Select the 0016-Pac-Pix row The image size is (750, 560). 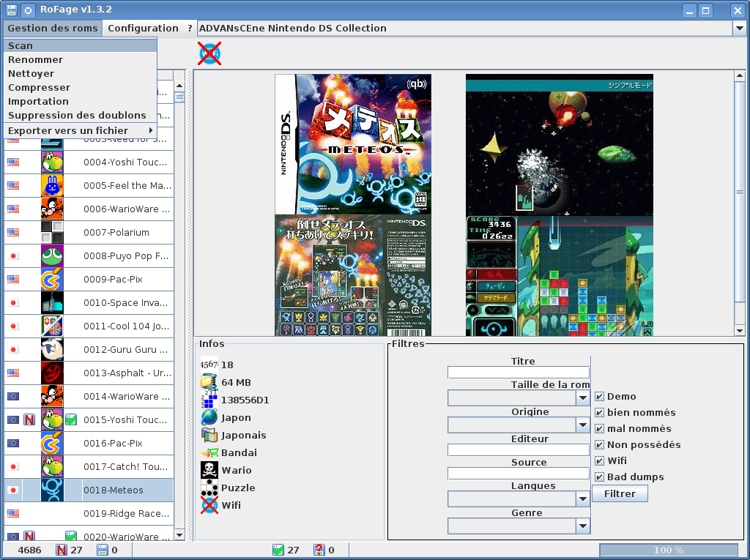pos(89,444)
